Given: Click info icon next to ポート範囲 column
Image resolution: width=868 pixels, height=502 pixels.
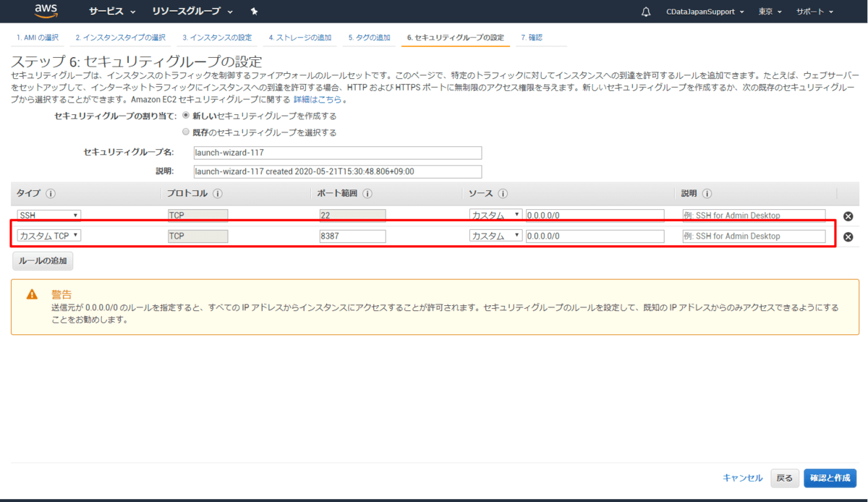Looking at the screenshot, I should point(367,194).
